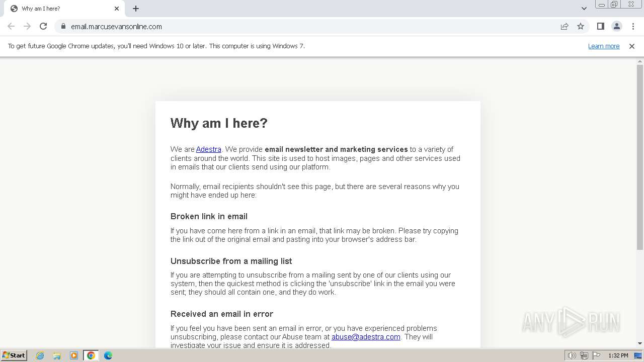644x362 pixels.
Task: Click the address bar URL field
Action: pos(312,26)
